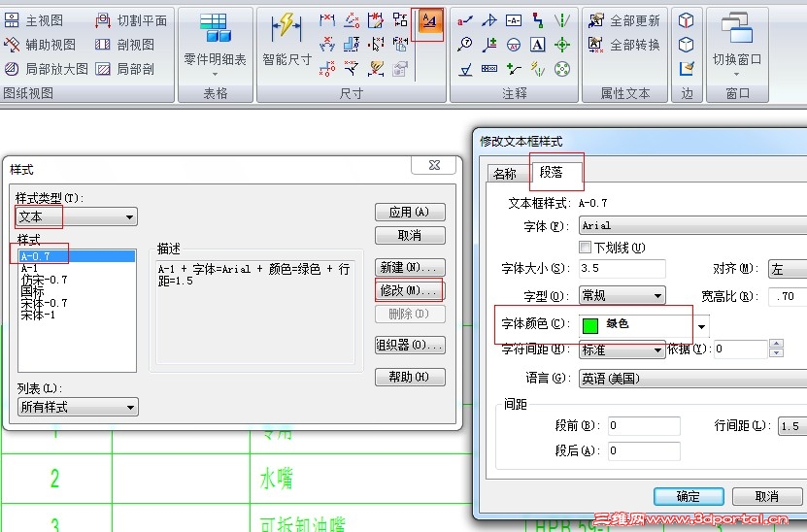807x532 pixels.
Task: Open the Organizer (组织器) button
Action: (x=410, y=346)
